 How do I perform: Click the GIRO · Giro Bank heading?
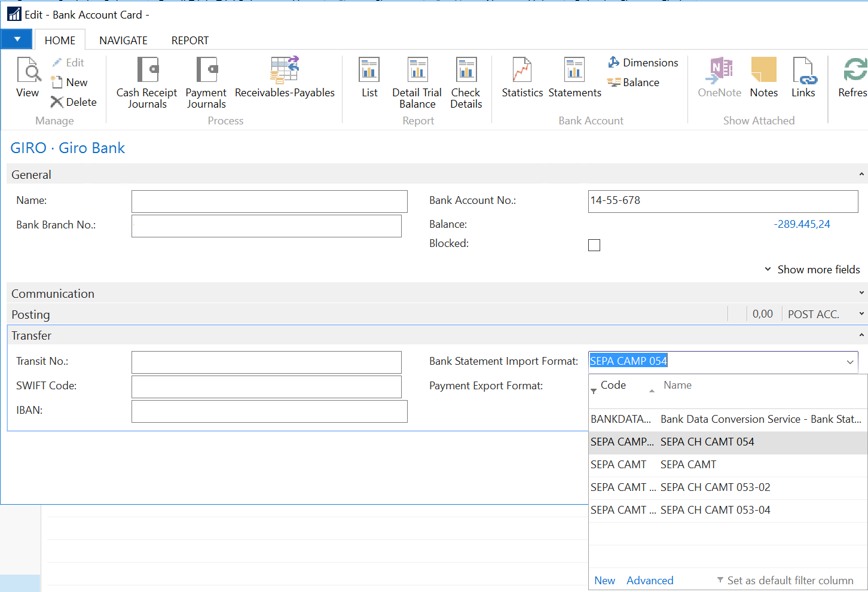68,148
